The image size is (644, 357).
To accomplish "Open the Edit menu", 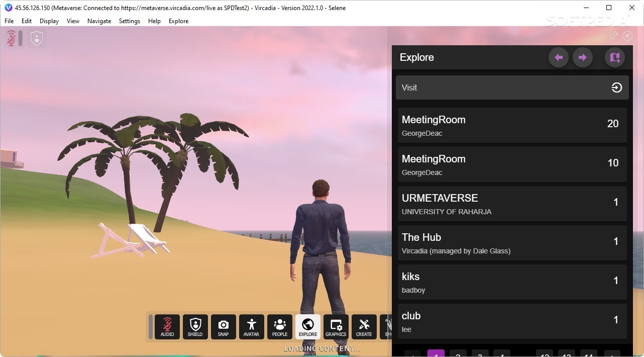I will 27,21.
